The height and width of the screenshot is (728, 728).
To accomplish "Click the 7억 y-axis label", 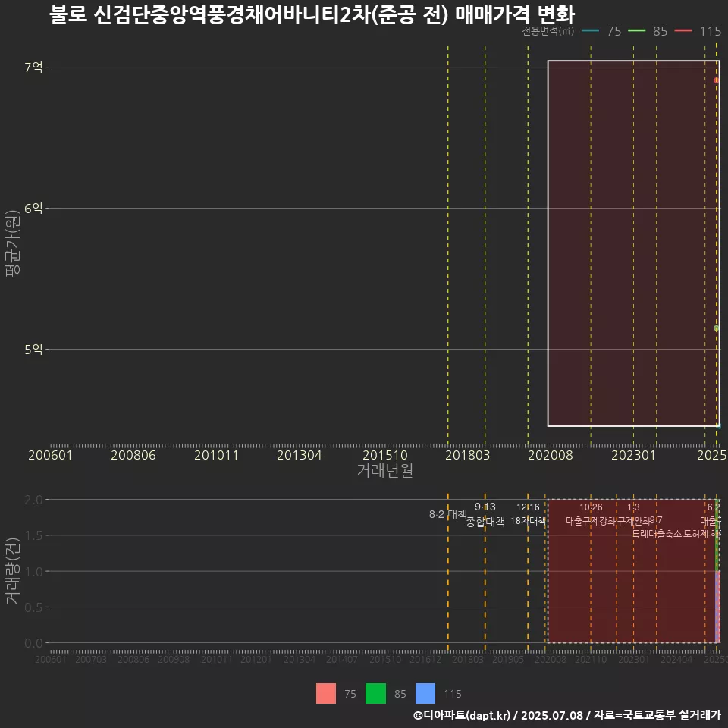I will coord(33,67).
